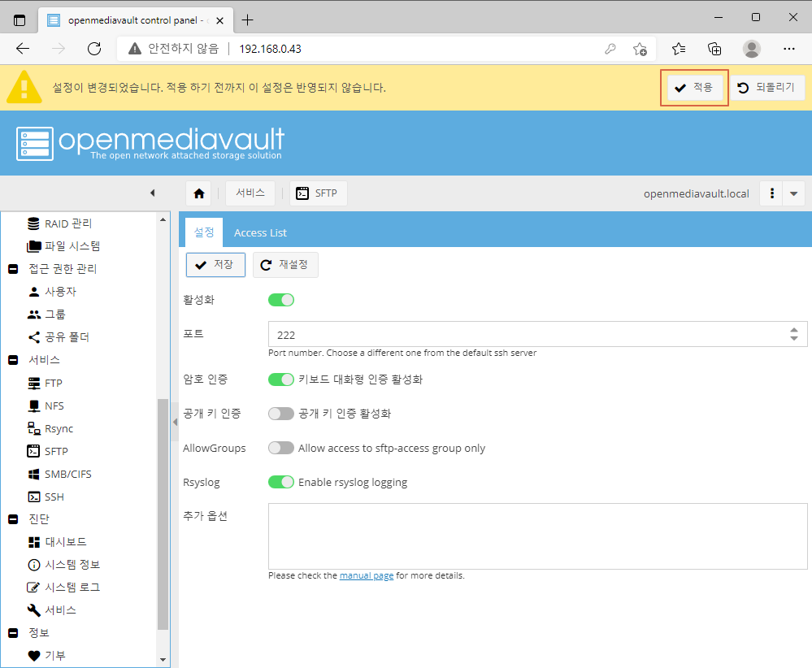Click the 서비스 breadcrumb item

point(250,193)
